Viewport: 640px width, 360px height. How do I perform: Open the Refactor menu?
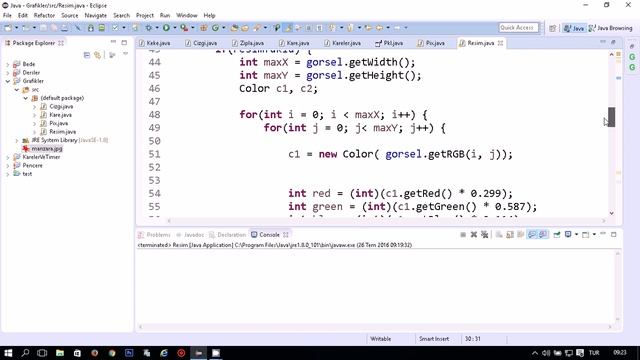coord(44,16)
